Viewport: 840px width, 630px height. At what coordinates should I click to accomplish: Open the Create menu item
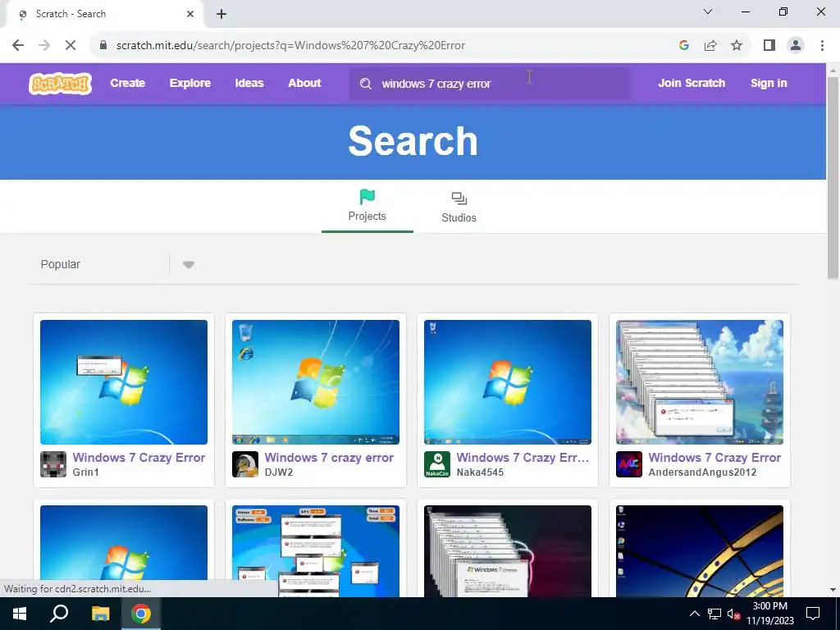(x=127, y=83)
